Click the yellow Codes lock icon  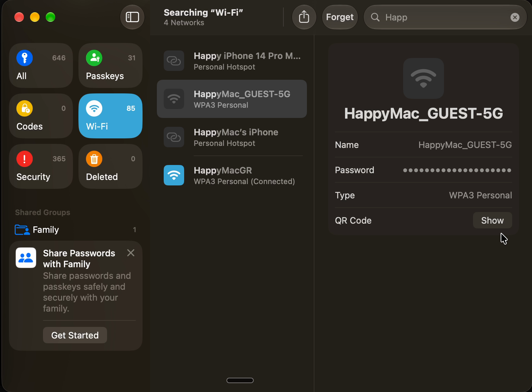25,108
